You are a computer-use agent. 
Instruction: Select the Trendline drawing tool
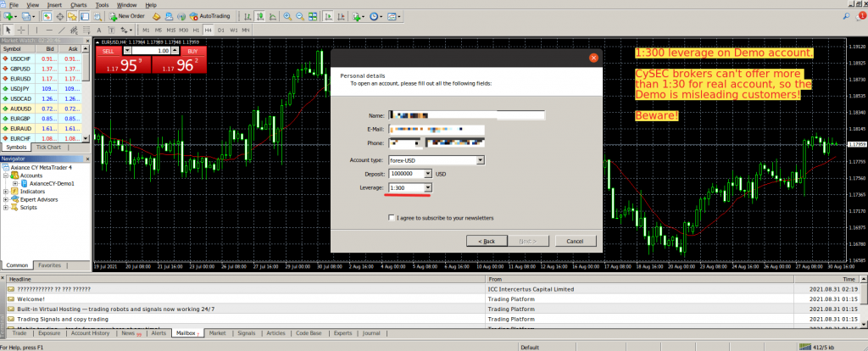(61, 30)
